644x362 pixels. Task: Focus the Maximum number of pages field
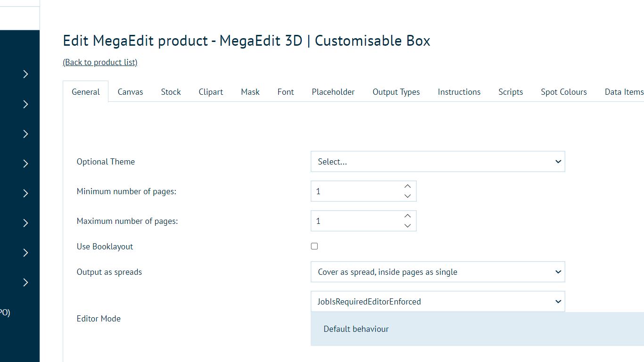point(363,221)
